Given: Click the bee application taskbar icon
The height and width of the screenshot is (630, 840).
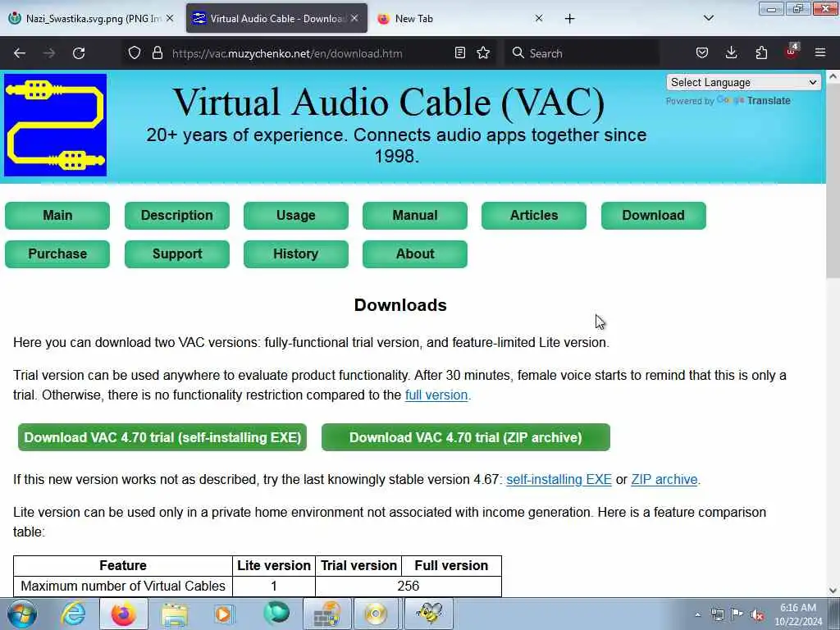Looking at the screenshot, I should click(x=429, y=613).
